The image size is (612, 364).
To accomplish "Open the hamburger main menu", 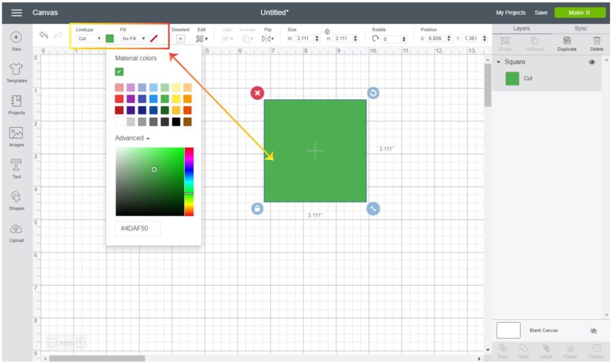I will (16, 13).
